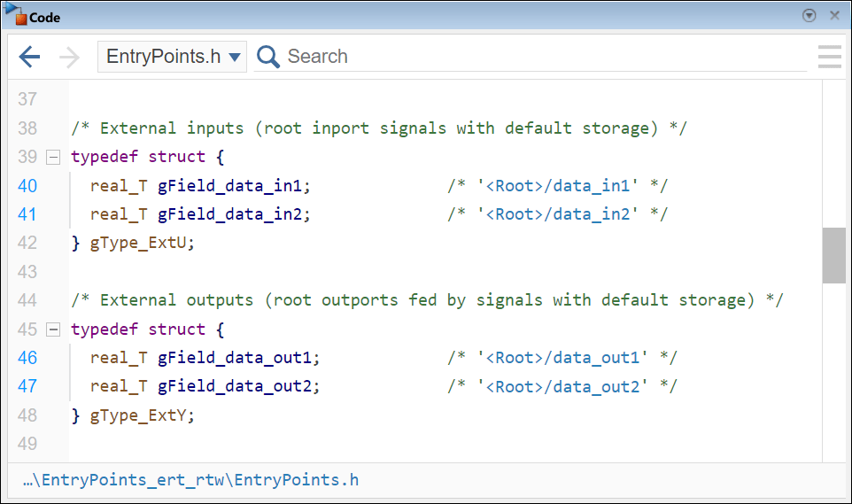Click line number 41
This screenshot has height=504, width=852.
pyautogui.click(x=27, y=214)
